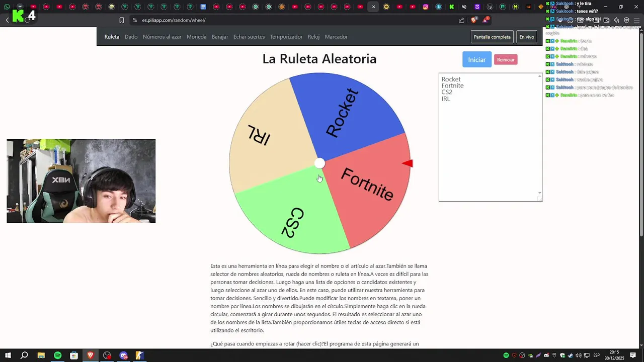Switch to Brave browser in the taskbar
This screenshot has width=644, height=362.
coord(91,355)
